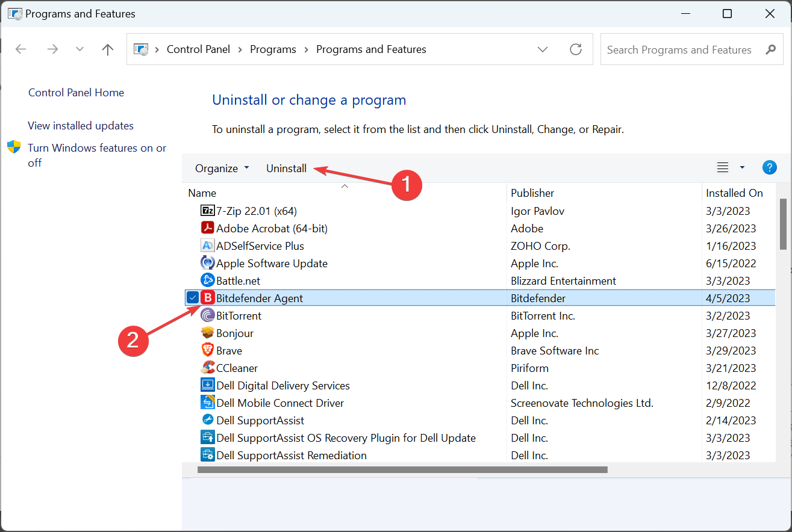This screenshot has height=532, width=792.
Task: Open the recent locations dropdown arrow
Action: point(80,49)
